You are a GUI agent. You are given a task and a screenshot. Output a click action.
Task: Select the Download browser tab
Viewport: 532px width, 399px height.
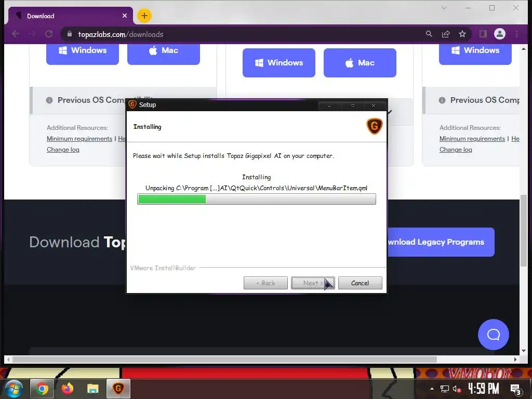pos(69,16)
